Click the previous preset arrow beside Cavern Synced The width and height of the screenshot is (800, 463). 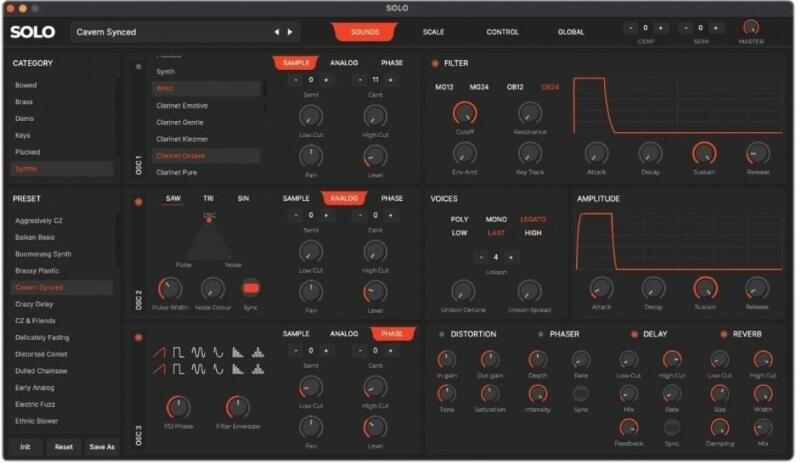[x=277, y=32]
